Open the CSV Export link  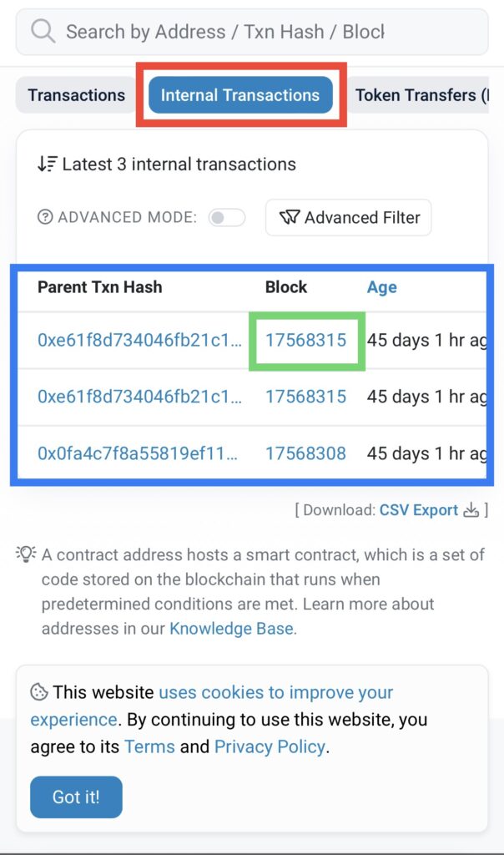(x=419, y=510)
